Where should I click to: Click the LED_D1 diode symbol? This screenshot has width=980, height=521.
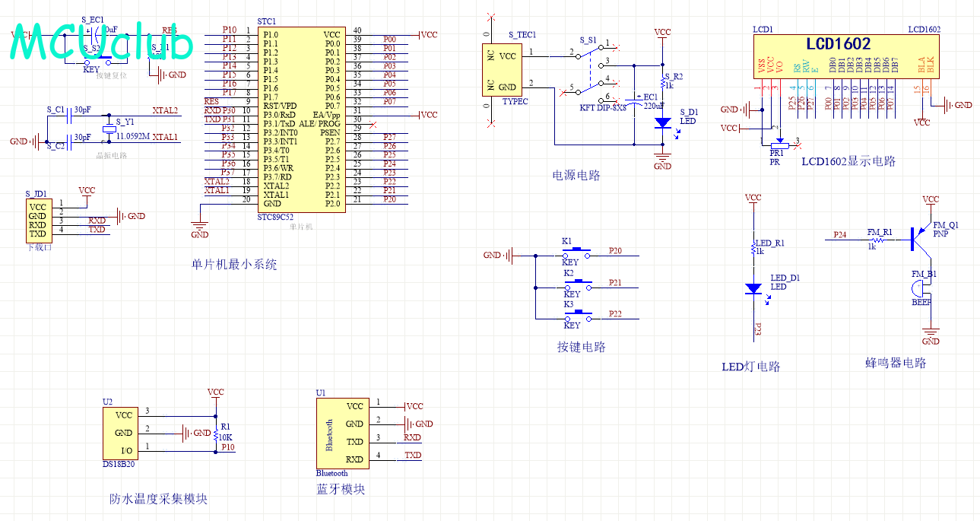tap(753, 288)
